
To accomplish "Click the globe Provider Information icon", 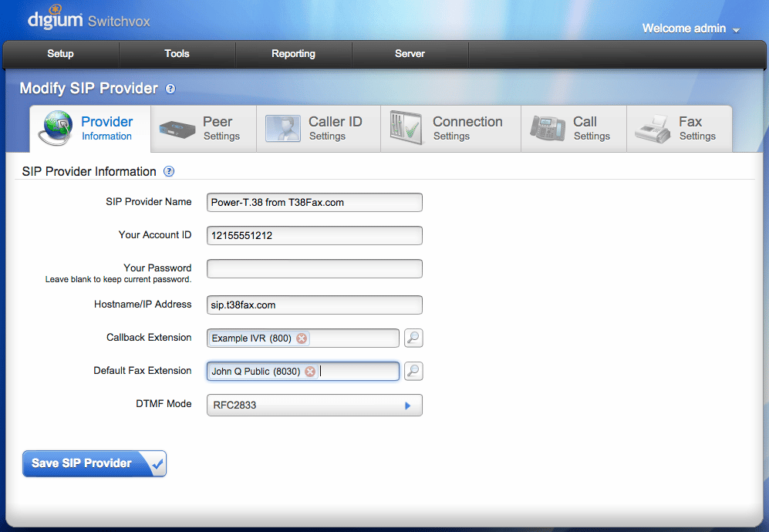I will coord(56,128).
